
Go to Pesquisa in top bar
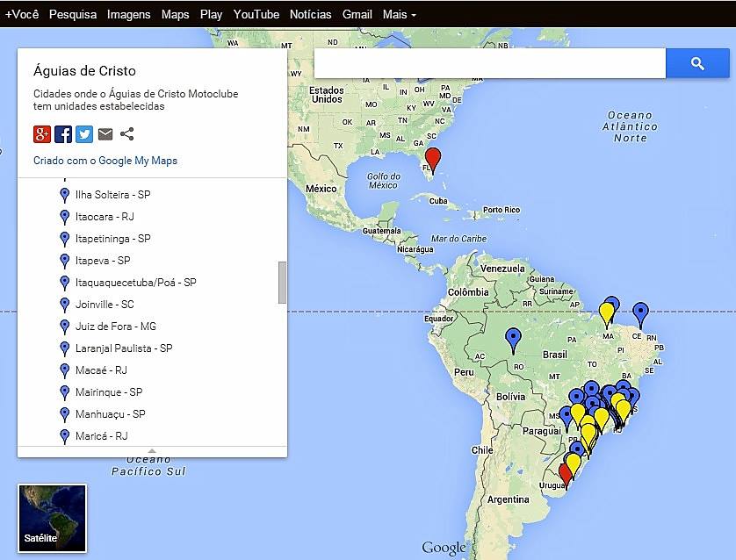(73, 15)
